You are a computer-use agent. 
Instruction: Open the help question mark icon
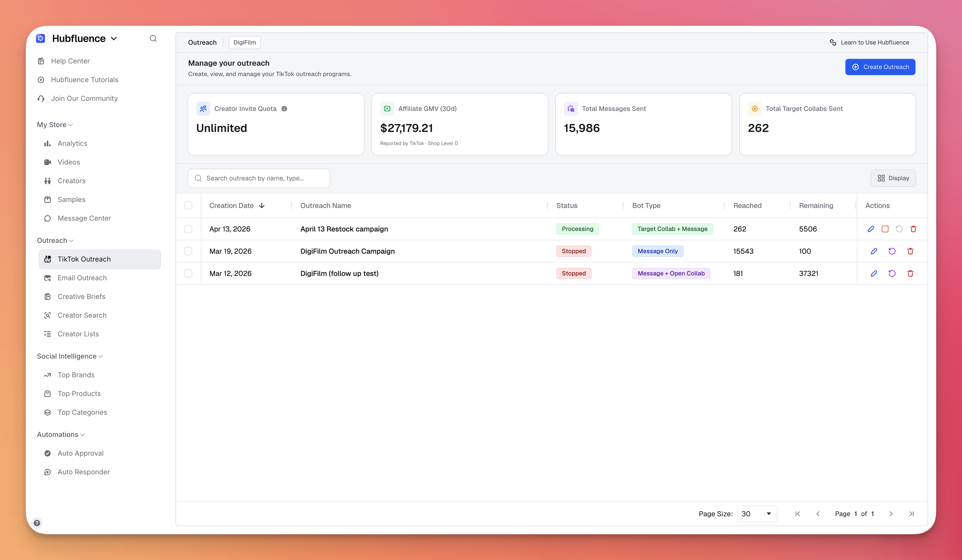pyautogui.click(x=37, y=523)
